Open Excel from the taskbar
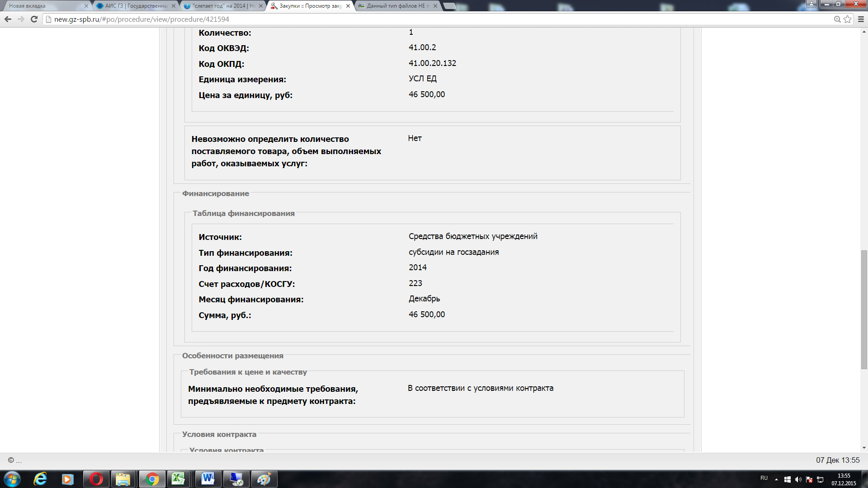The height and width of the screenshot is (488, 868). click(x=178, y=479)
